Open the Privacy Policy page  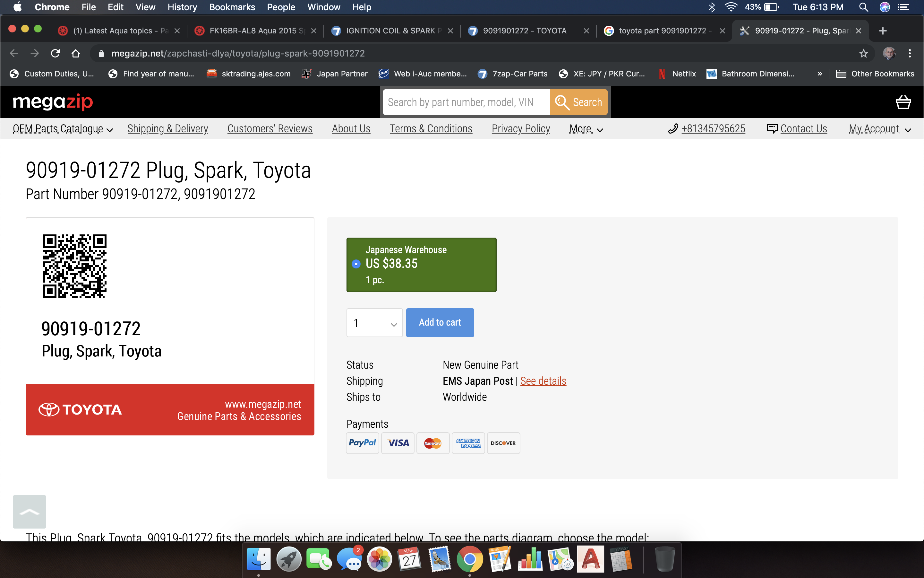click(x=521, y=129)
